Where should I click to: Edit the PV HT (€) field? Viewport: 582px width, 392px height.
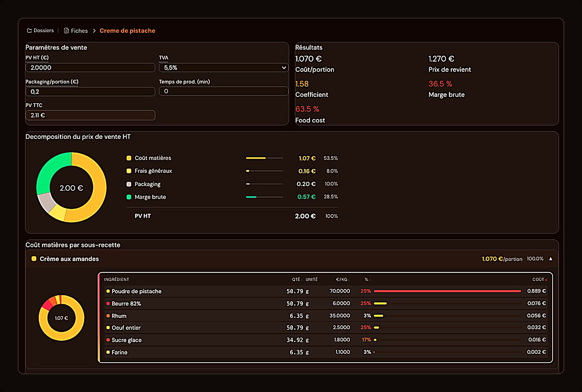click(x=90, y=67)
